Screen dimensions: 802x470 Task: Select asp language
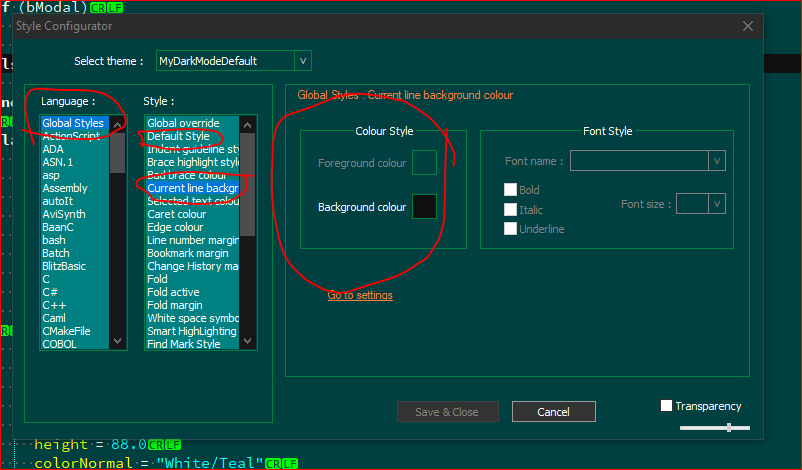pyautogui.click(x=75, y=175)
